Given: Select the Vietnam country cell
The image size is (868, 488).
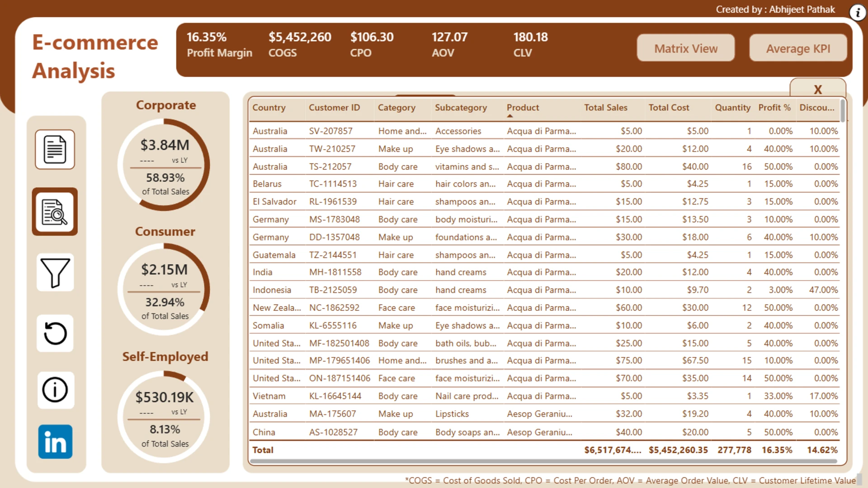Looking at the screenshot, I should tap(269, 396).
